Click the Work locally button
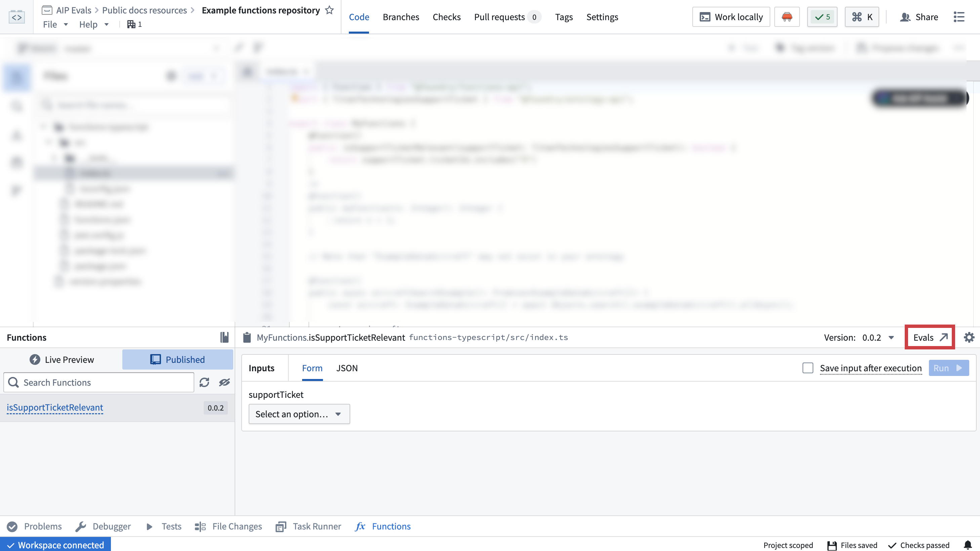980x551 pixels. (x=731, y=17)
